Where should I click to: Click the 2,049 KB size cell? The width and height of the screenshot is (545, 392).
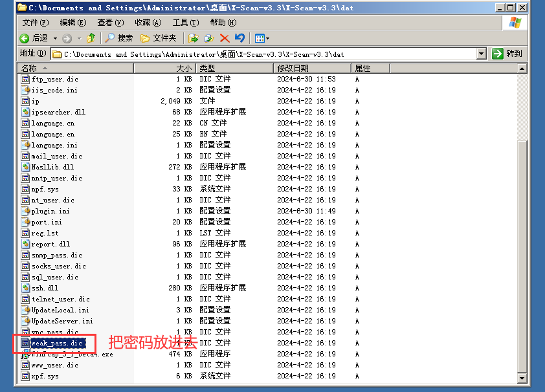tap(176, 101)
